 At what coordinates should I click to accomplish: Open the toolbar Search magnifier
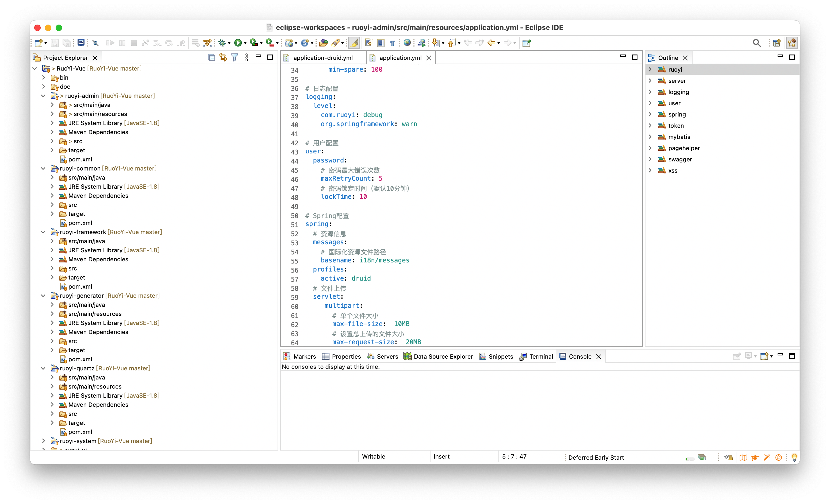[756, 43]
